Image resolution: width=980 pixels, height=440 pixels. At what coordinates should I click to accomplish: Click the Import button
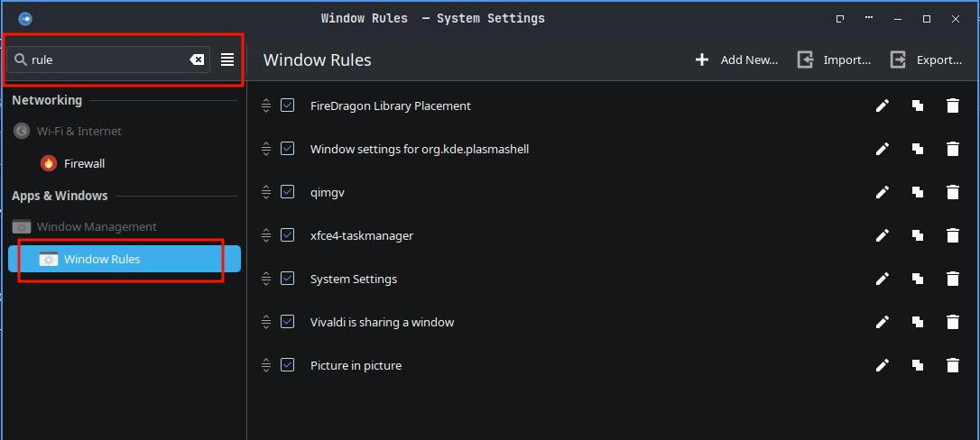(835, 60)
